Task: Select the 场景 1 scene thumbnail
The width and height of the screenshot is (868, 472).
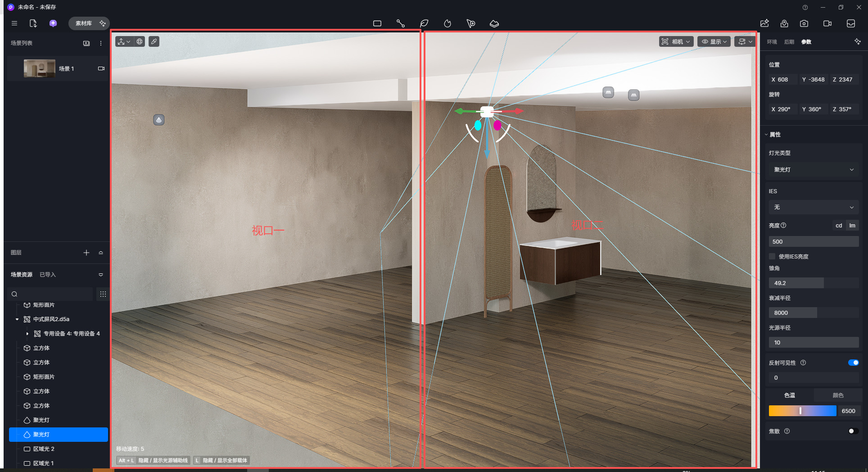Action: point(40,68)
